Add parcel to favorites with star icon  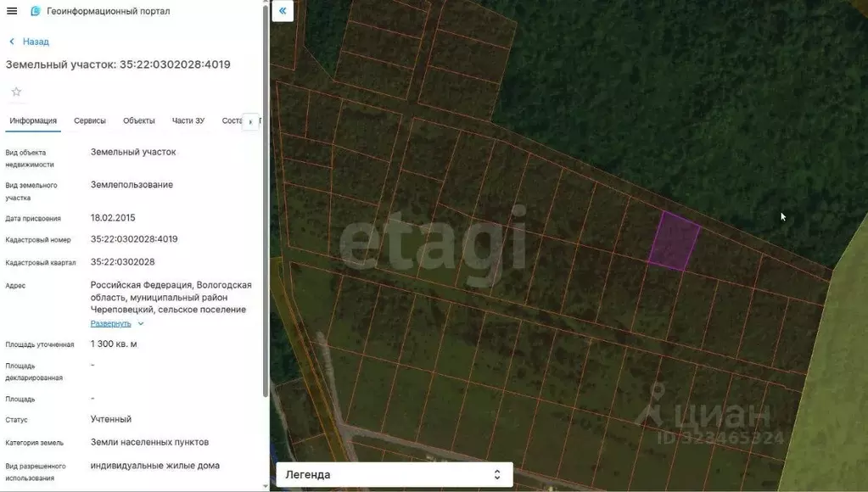(16, 92)
